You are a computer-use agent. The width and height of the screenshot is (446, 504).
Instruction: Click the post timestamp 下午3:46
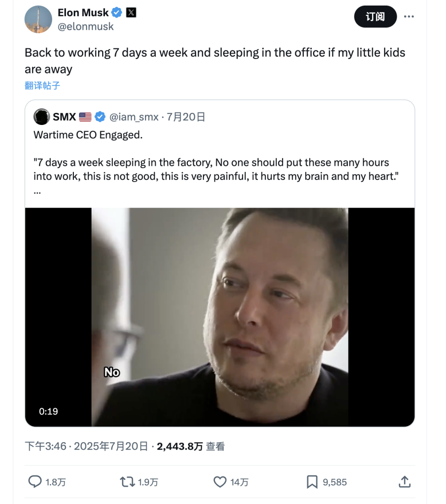46,446
